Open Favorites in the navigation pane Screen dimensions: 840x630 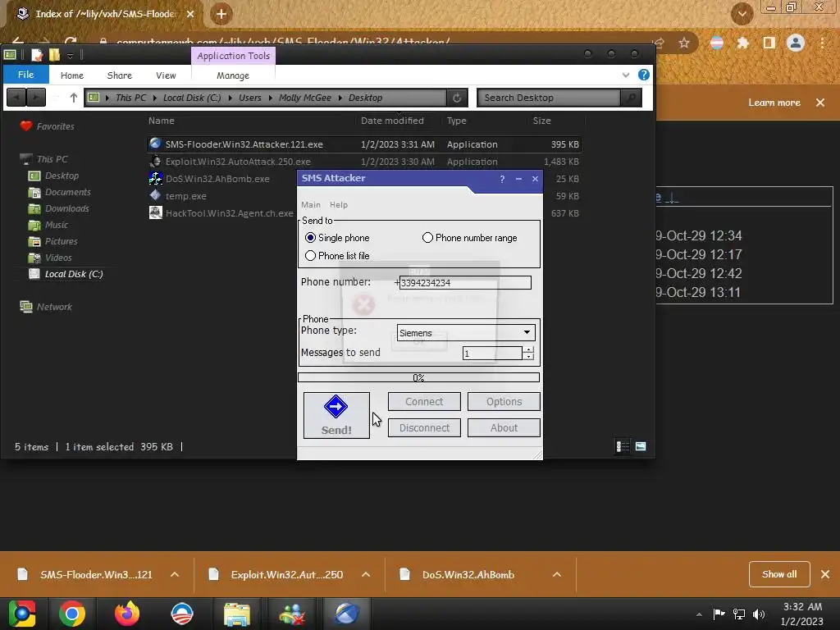click(55, 126)
